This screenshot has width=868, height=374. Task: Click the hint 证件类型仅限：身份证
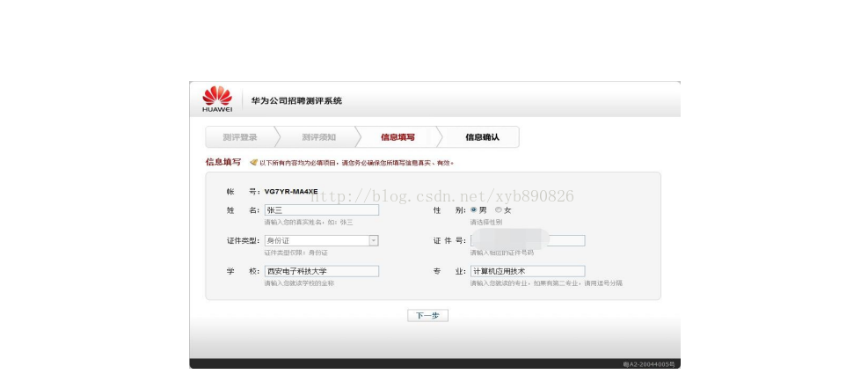pos(295,253)
